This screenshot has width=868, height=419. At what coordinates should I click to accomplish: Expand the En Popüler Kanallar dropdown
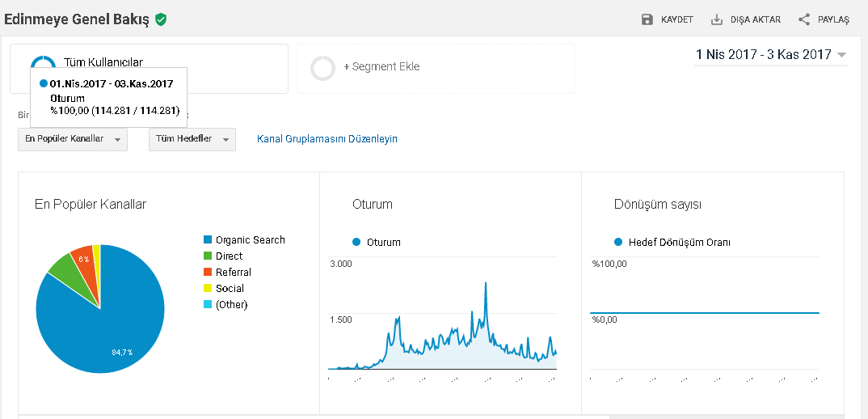[x=73, y=139]
